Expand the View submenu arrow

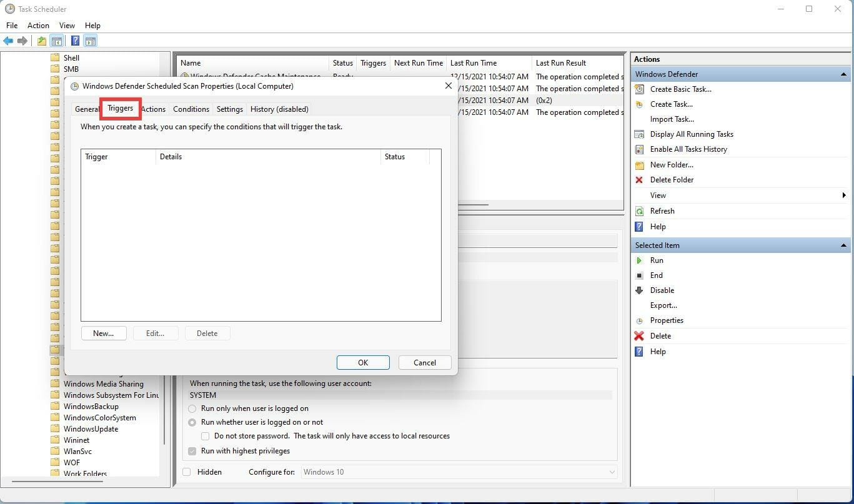(x=844, y=195)
